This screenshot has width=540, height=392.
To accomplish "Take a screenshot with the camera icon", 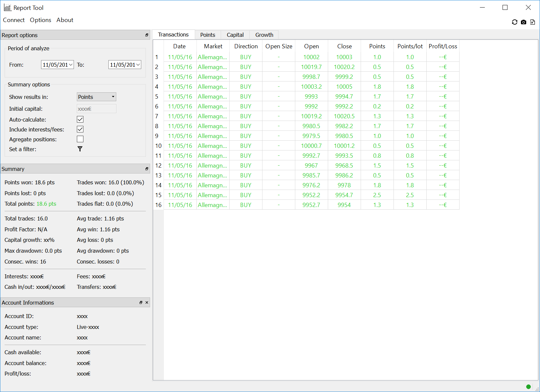I will 524,22.
